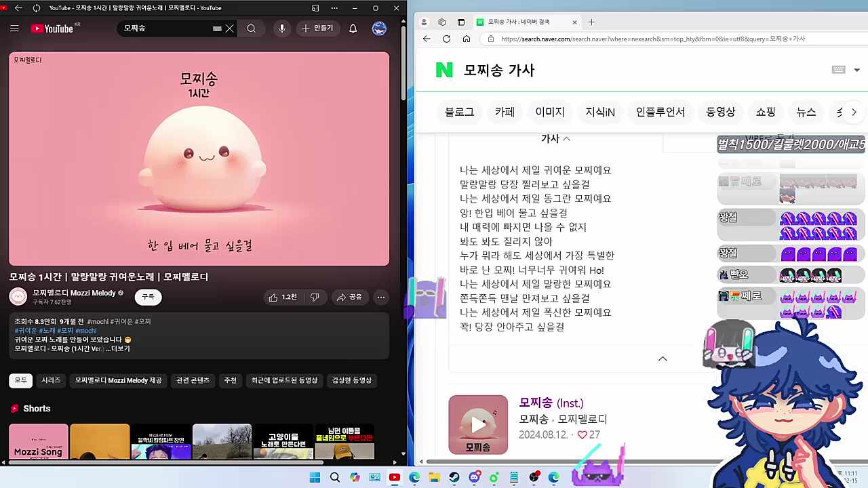Select the 관련 콘텐츠 filter chip
The width and height of the screenshot is (868, 488).
(193, 380)
